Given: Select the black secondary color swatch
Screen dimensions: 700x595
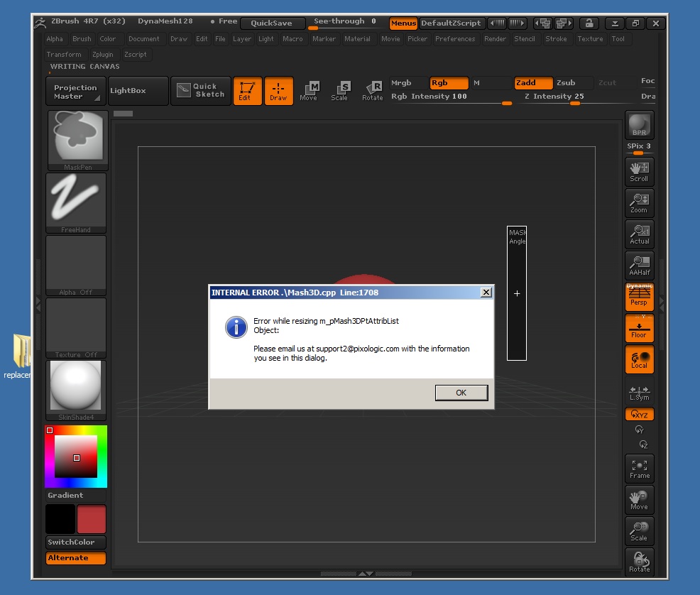Looking at the screenshot, I should pyautogui.click(x=60, y=519).
